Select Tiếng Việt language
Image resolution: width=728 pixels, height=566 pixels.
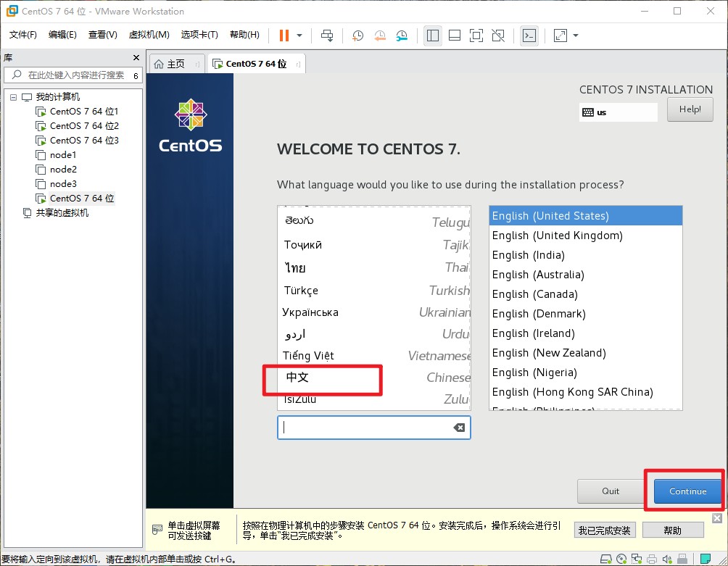pyautogui.click(x=374, y=356)
